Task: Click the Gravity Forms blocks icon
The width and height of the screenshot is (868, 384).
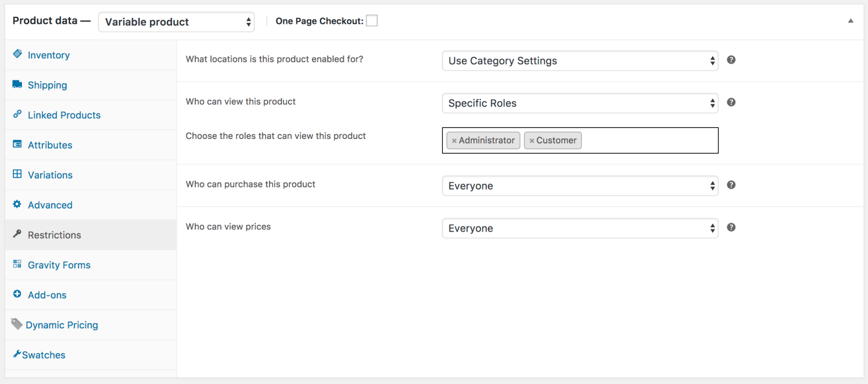Action: pyautogui.click(x=18, y=265)
